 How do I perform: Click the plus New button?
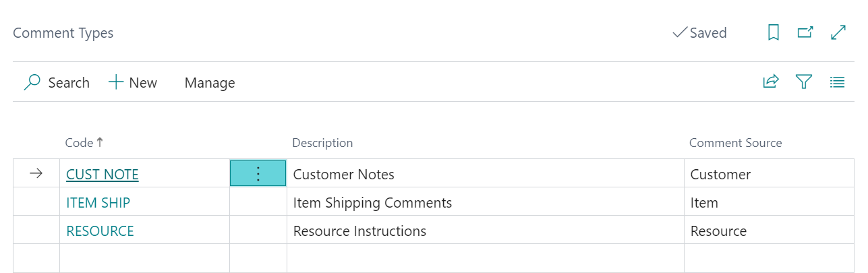tap(133, 82)
